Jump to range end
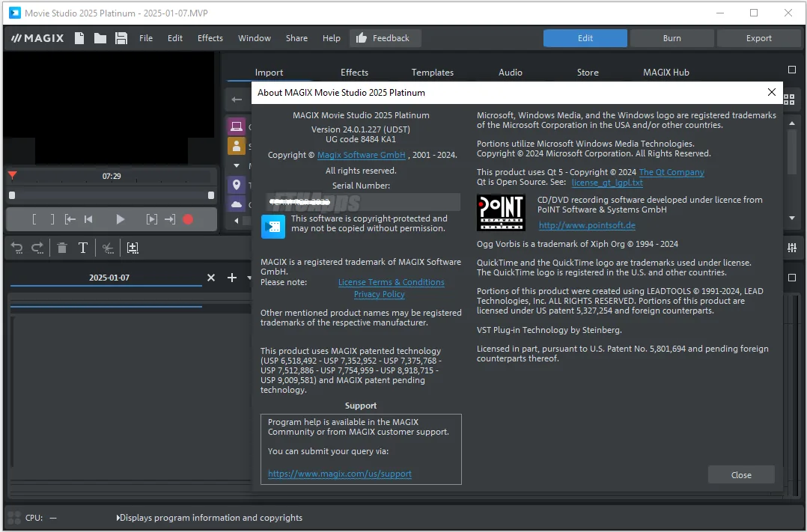The width and height of the screenshot is (807, 532). tap(170, 220)
